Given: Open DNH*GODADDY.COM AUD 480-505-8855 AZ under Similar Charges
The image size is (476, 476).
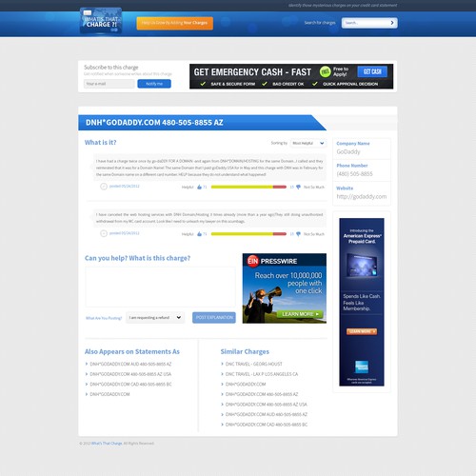Looking at the screenshot, I should (x=266, y=415).
